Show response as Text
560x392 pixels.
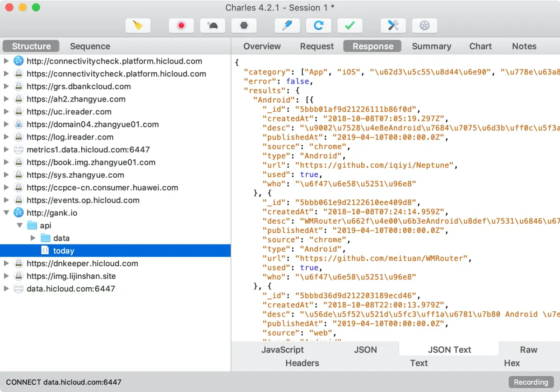point(419,363)
